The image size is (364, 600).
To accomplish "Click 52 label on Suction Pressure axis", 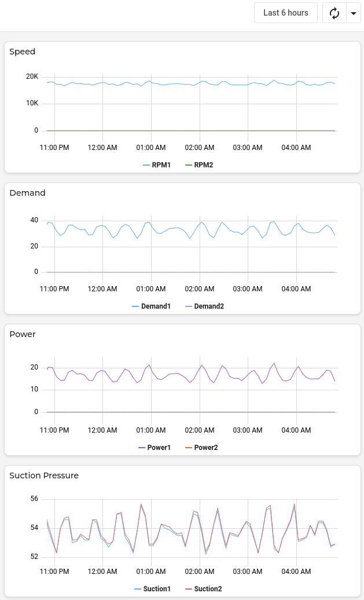I will click(34, 557).
